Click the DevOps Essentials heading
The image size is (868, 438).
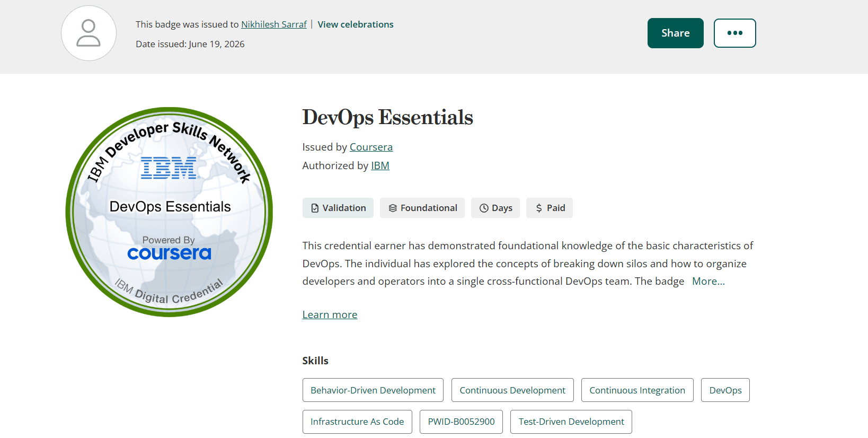click(388, 117)
